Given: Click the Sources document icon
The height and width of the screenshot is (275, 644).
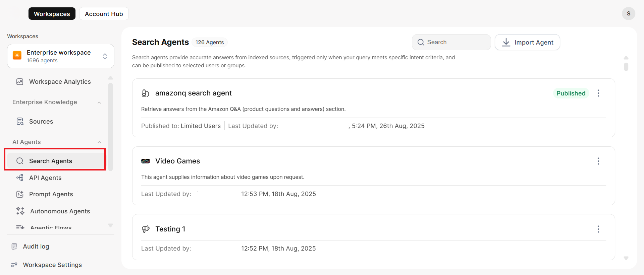Looking at the screenshot, I should [x=20, y=122].
